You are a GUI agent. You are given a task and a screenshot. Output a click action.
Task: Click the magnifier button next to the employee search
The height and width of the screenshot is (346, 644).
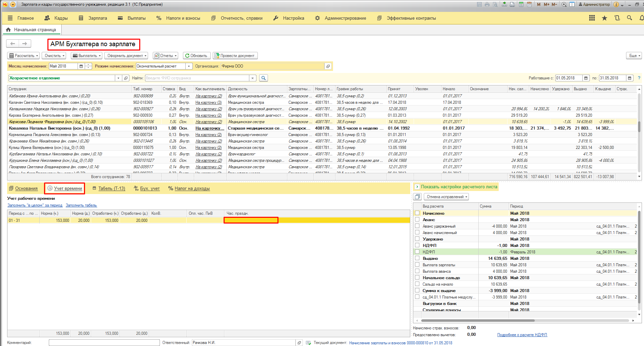[263, 78]
